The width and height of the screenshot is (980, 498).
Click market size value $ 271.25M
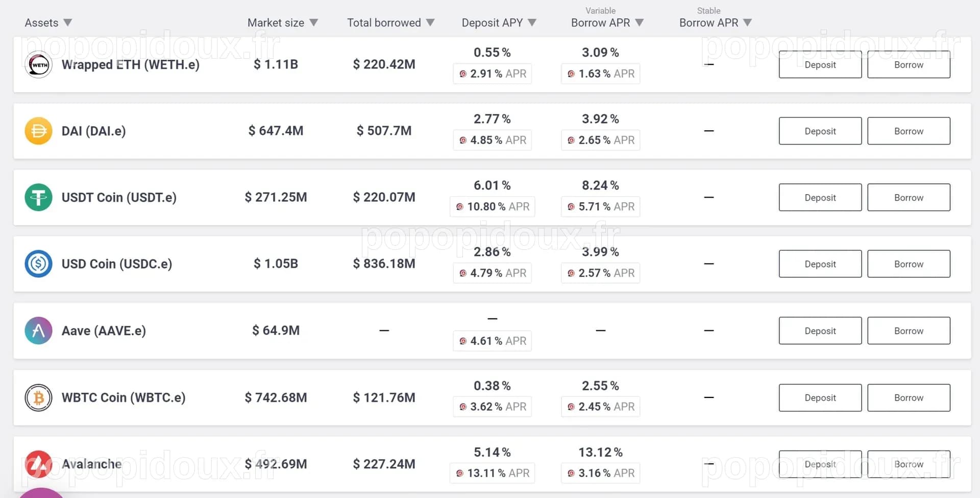coord(276,197)
